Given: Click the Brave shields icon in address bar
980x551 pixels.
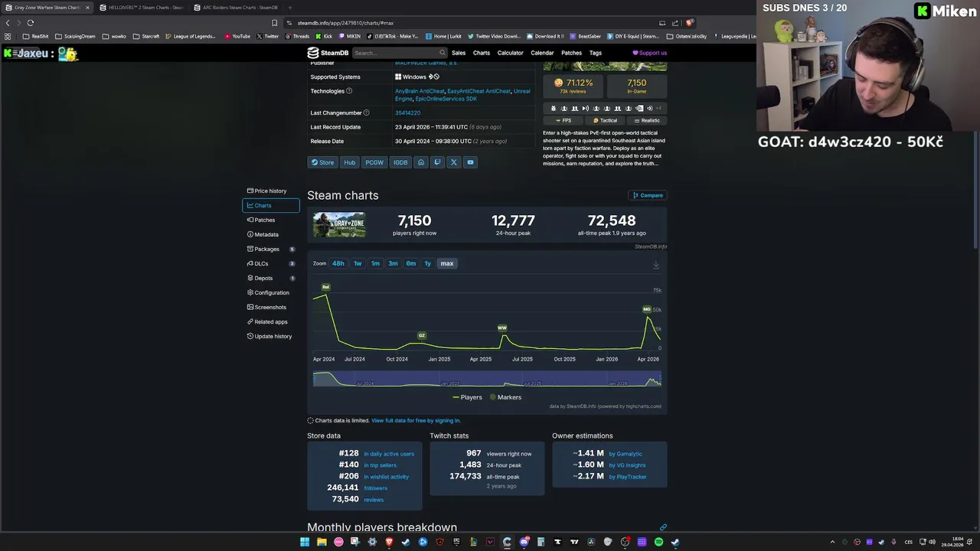Looking at the screenshot, I should 690,23.
